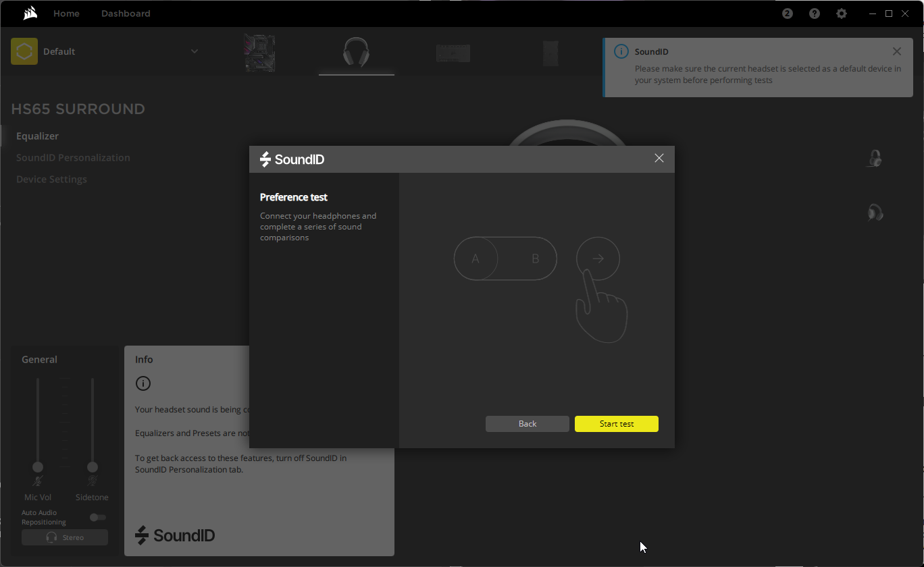This screenshot has height=567, width=924.
Task: Click the arrow circle in illustration
Action: pyautogui.click(x=598, y=259)
